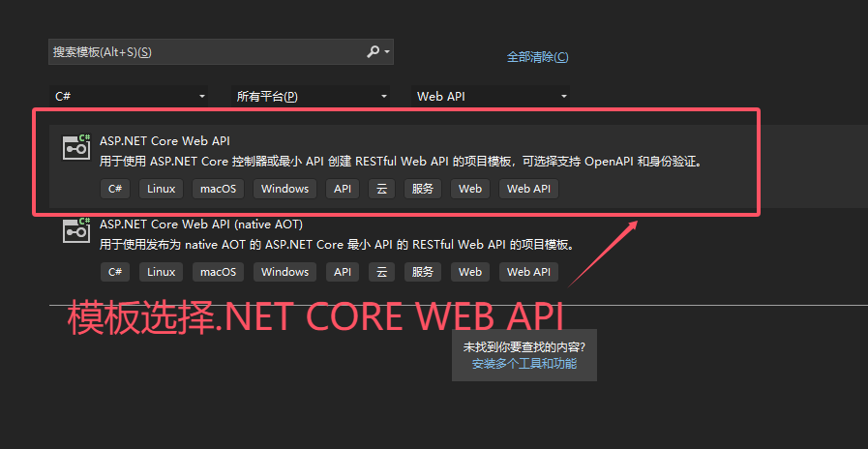Click the native AOT template icon
868x449 pixels.
pyautogui.click(x=76, y=229)
